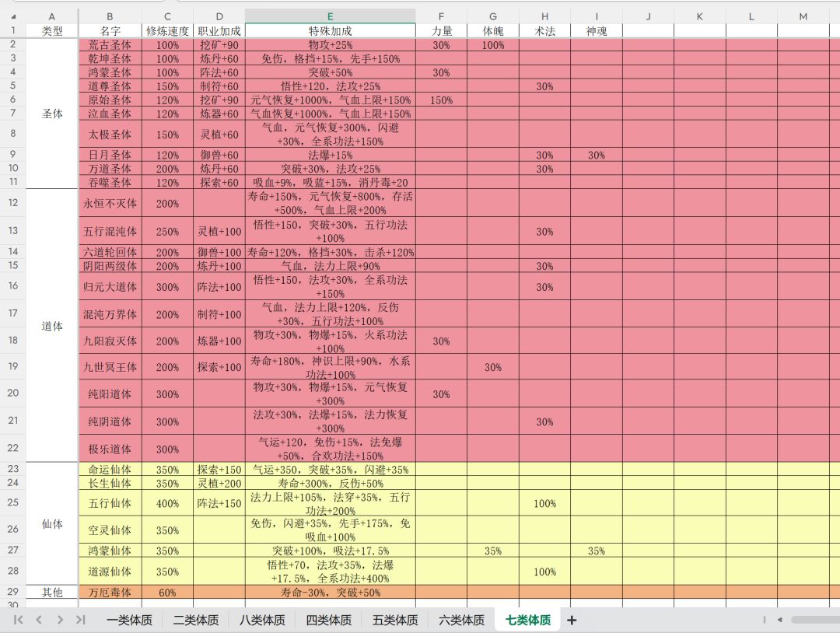
Task: Select the active 七类体质 sheet tab
Action: pos(528,620)
